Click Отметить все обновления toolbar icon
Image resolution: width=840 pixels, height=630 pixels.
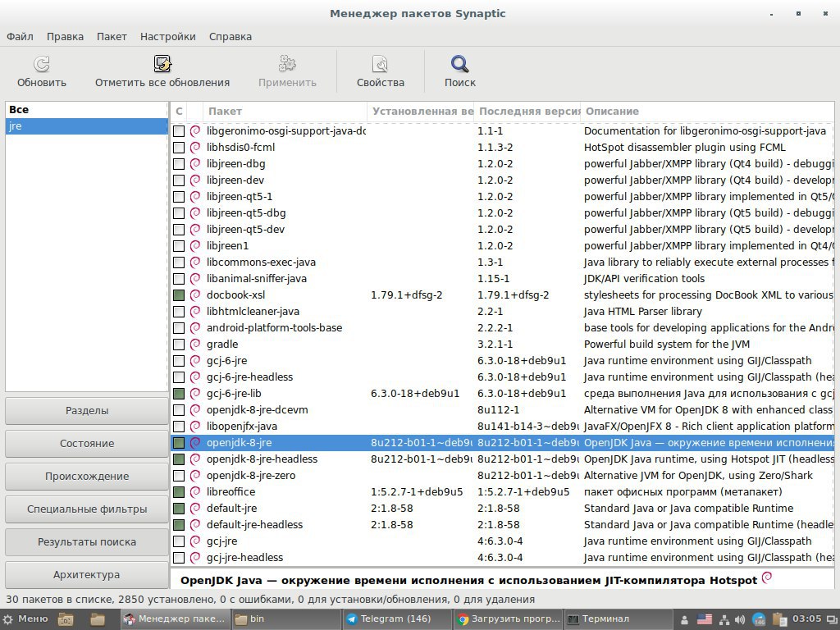click(x=162, y=64)
